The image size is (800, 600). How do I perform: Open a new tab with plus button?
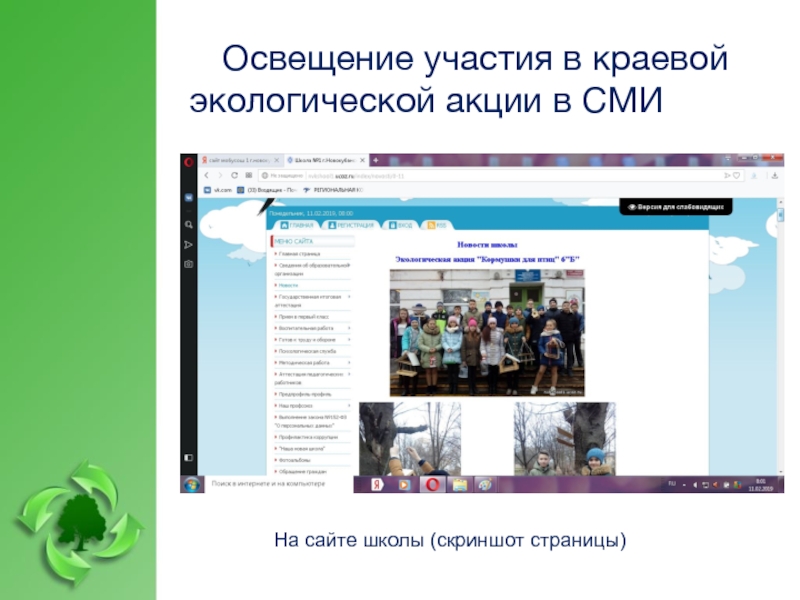(376, 160)
